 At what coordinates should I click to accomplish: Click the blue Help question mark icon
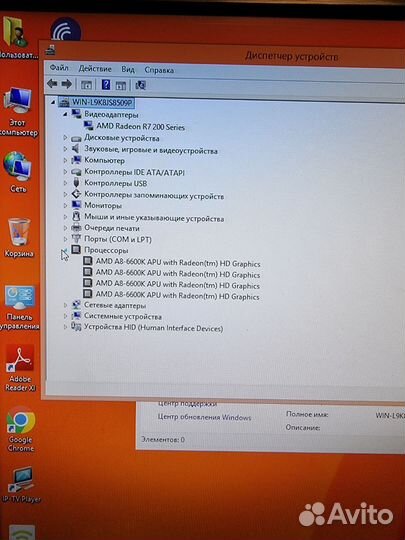106,84
